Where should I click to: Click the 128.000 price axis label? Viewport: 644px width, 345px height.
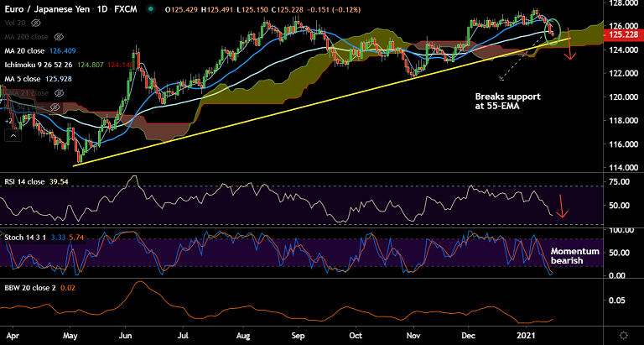(626, 3)
